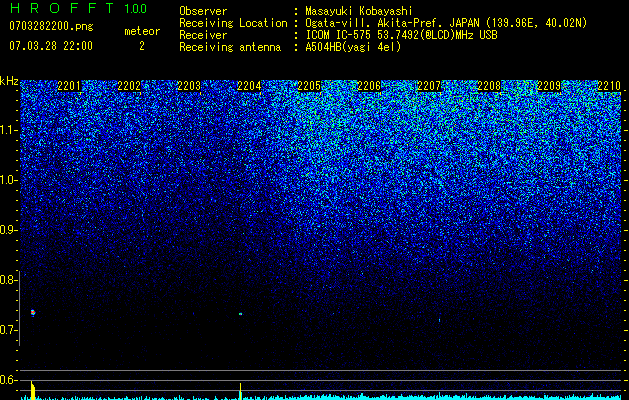Click the kHz axis unit label
The image size is (629, 400).
point(9,81)
